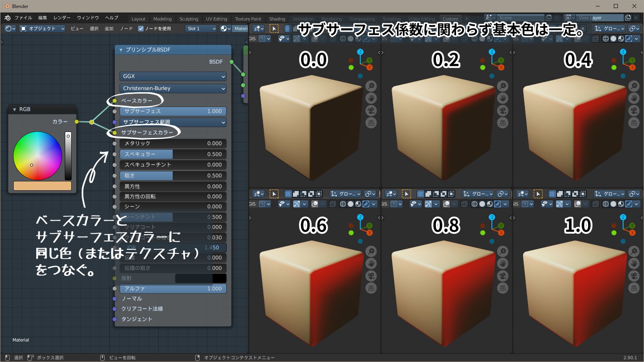Open the Slot 1 material slot dropdown
The width and height of the screenshot is (644, 362).
point(201,29)
